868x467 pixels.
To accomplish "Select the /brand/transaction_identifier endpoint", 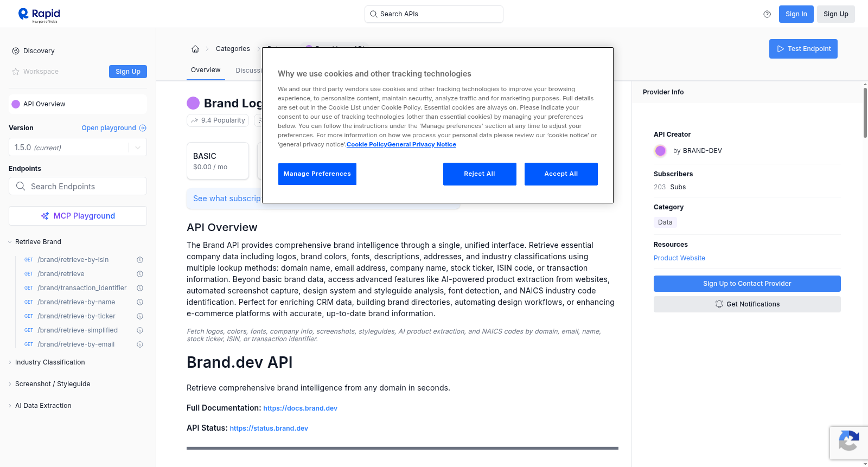I will pyautogui.click(x=82, y=288).
